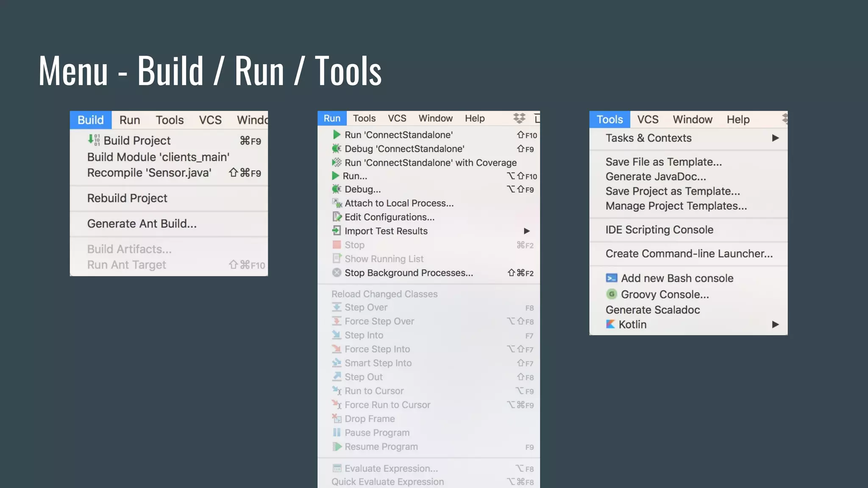Click the Edit Configurations icon
The width and height of the screenshot is (868, 488).
pyautogui.click(x=337, y=217)
